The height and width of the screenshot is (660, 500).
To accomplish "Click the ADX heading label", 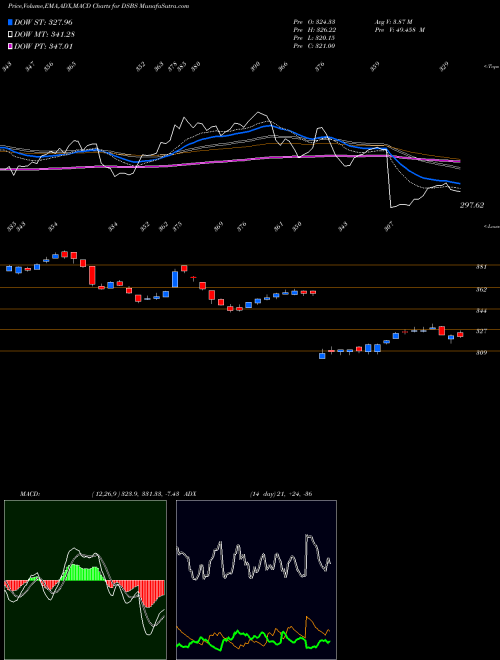I will [190, 494].
